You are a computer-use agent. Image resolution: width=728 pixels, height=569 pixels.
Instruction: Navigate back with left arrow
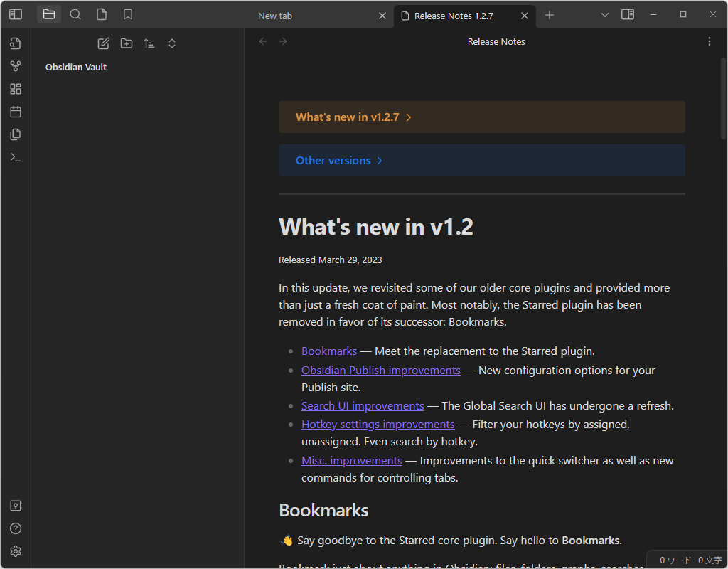(x=263, y=41)
